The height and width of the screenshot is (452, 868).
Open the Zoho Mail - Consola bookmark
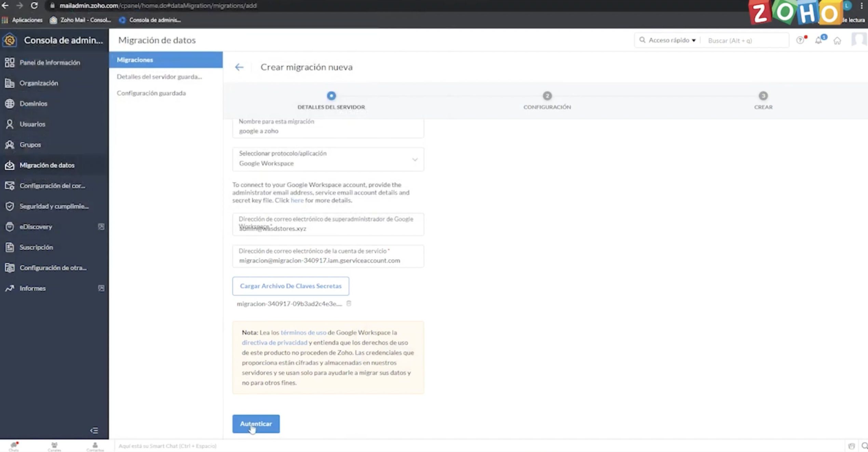[x=81, y=20]
